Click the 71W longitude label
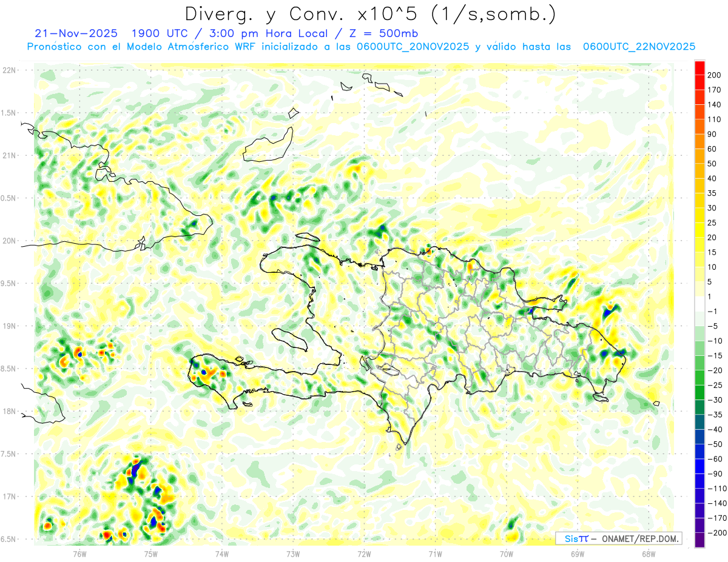 point(435,554)
